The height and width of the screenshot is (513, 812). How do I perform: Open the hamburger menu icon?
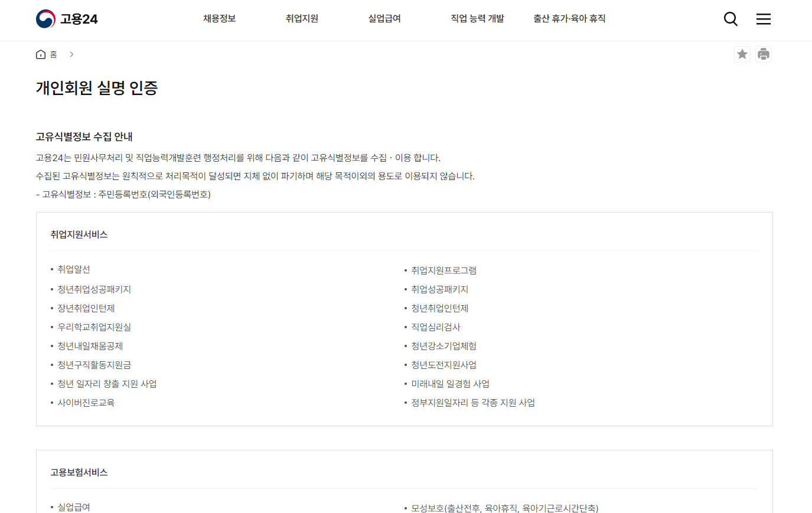coord(763,19)
